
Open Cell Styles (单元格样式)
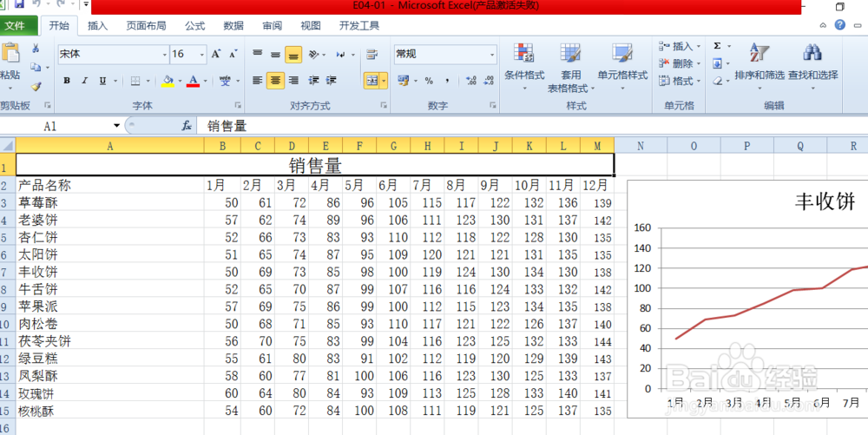[x=622, y=67]
